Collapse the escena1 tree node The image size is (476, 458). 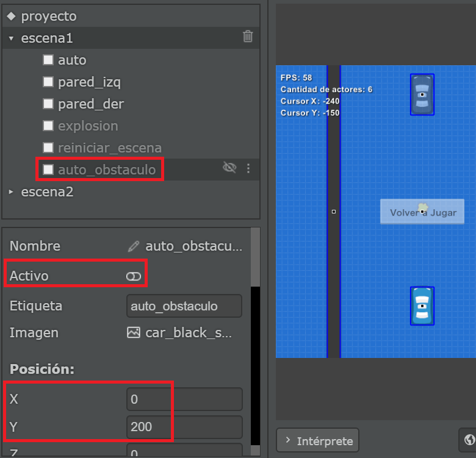coord(11,38)
